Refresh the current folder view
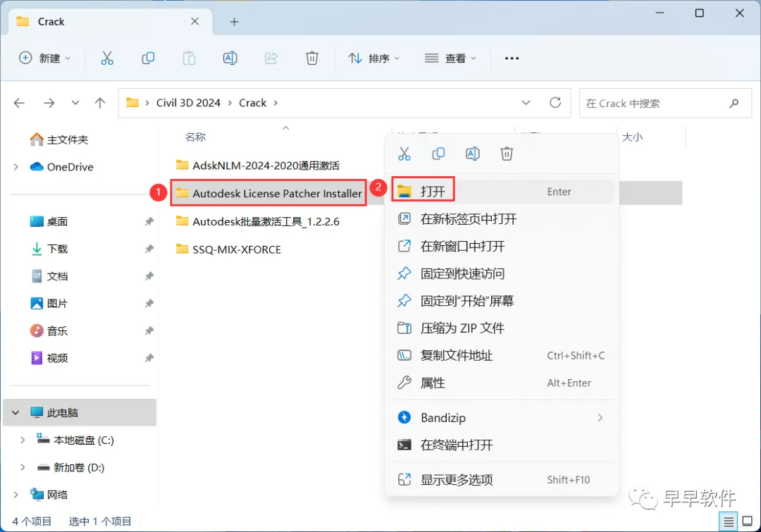761x532 pixels. (555, 103)
